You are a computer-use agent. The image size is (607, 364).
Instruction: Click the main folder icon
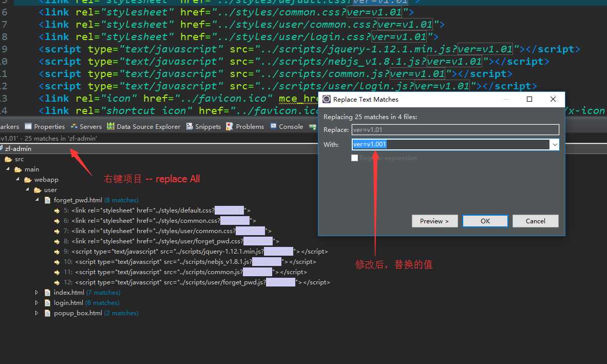point(18,169)
